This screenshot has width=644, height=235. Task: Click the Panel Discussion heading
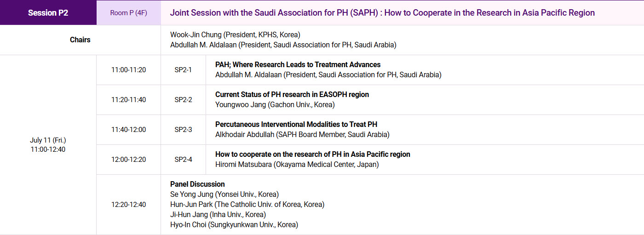click(197, 184)
